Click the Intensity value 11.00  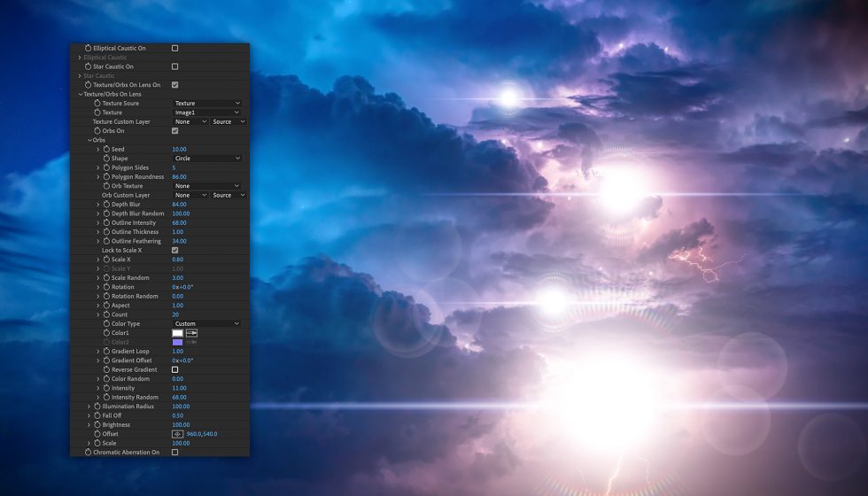pyautogui.click(x=179, y=388)
